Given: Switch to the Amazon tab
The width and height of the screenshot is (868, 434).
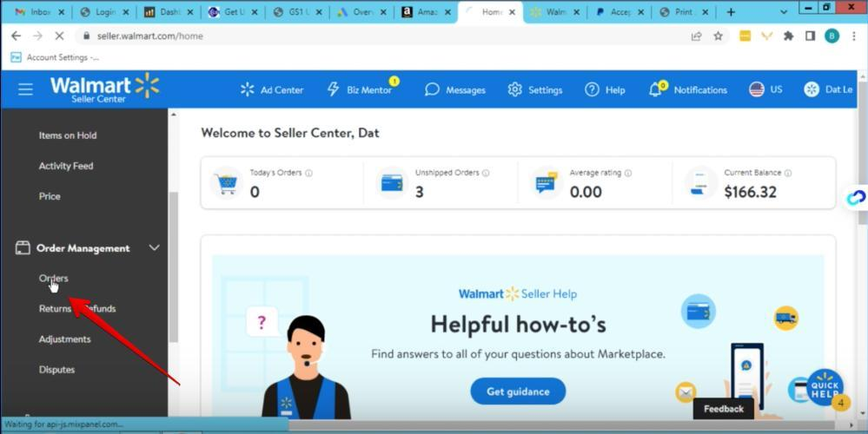Looking at the screenshot, I should pyautogui.click(x=423, y=12).
